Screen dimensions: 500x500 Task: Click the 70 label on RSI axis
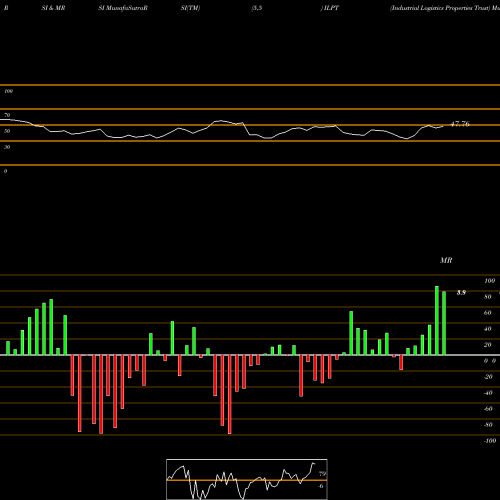tap(7, 115)
